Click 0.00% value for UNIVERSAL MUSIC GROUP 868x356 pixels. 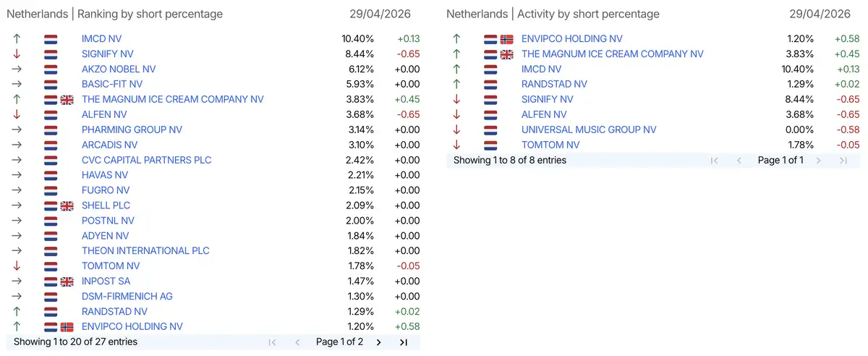[x=799, y=130]
